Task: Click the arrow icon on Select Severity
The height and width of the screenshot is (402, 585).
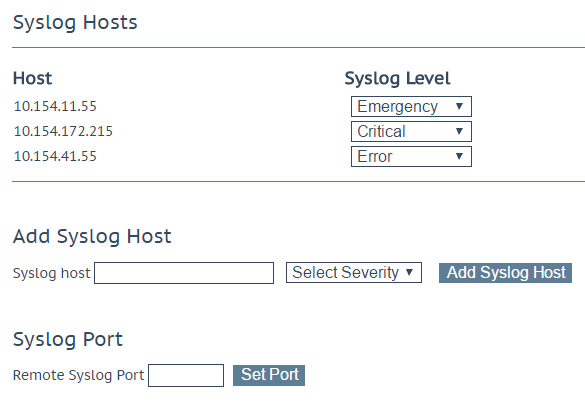Action: pyautogui.click(x=409, y=272)
